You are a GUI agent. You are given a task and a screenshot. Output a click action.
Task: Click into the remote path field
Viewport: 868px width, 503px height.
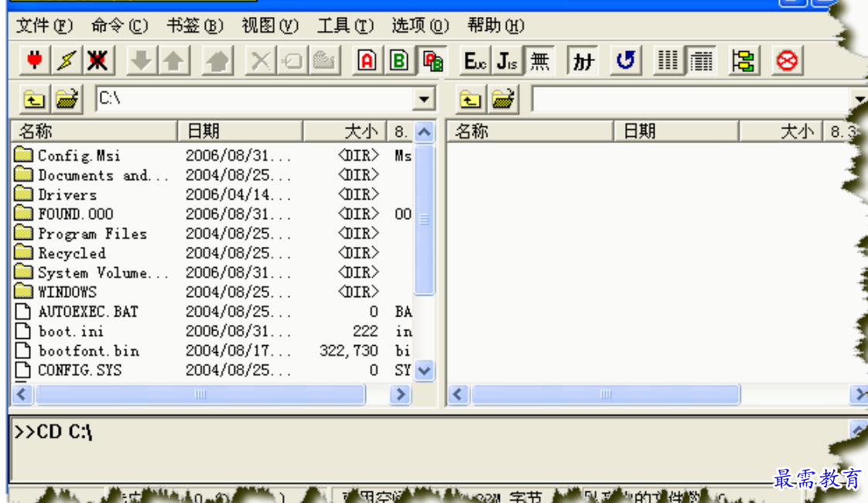pos(691,99)
